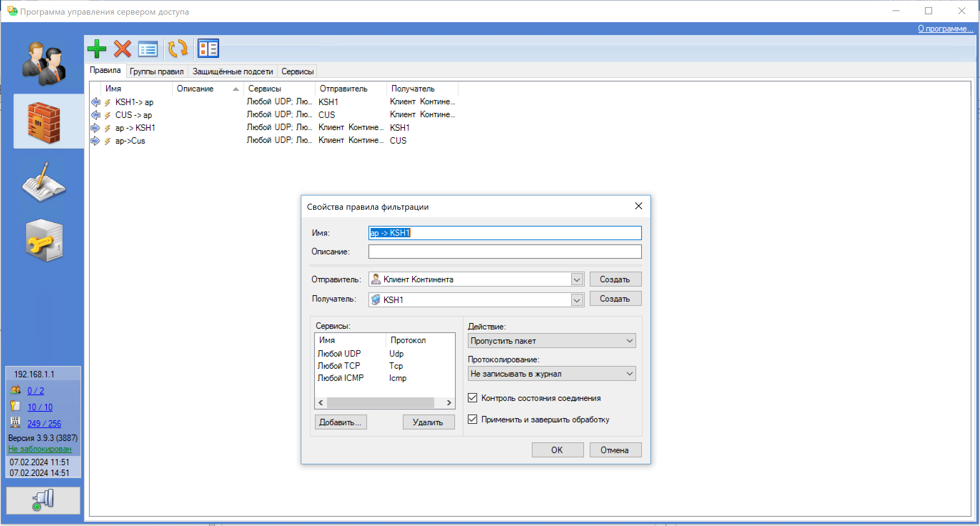Click the server connection status icon button

[43, 500]
